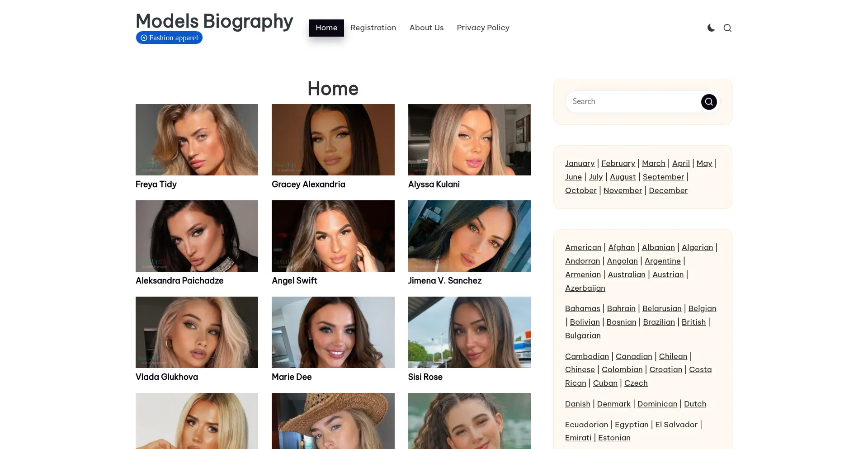Toggle dark mode moon icon
868x449 pixels.
coord(711,28)
